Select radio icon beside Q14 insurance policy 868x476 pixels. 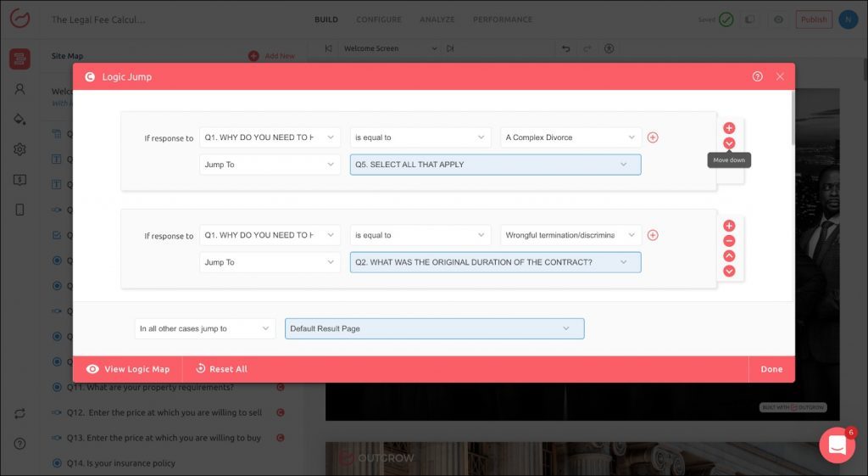pyautogui.click(x=57, y=463)
